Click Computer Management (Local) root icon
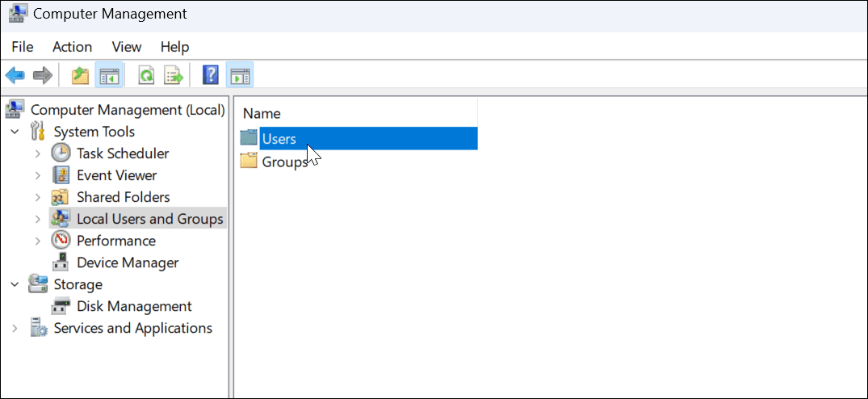The height and width of the screenshot is (399, 868). point(15,110)
